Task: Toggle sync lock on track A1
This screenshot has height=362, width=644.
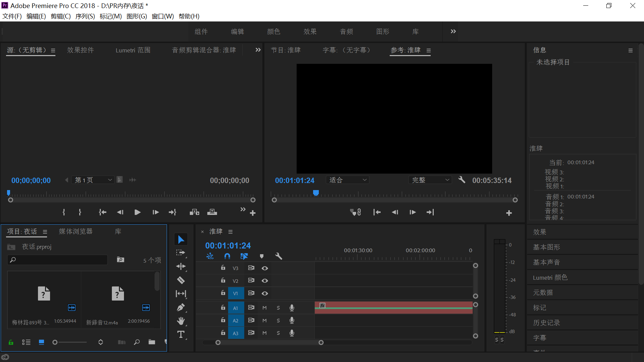Action: point(251,308)
